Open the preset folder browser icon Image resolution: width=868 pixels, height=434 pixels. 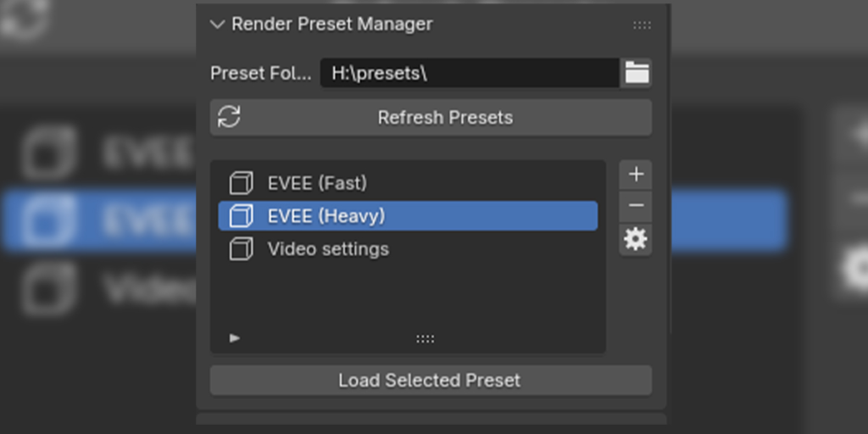pyautogui.click(x=637, y=73)
